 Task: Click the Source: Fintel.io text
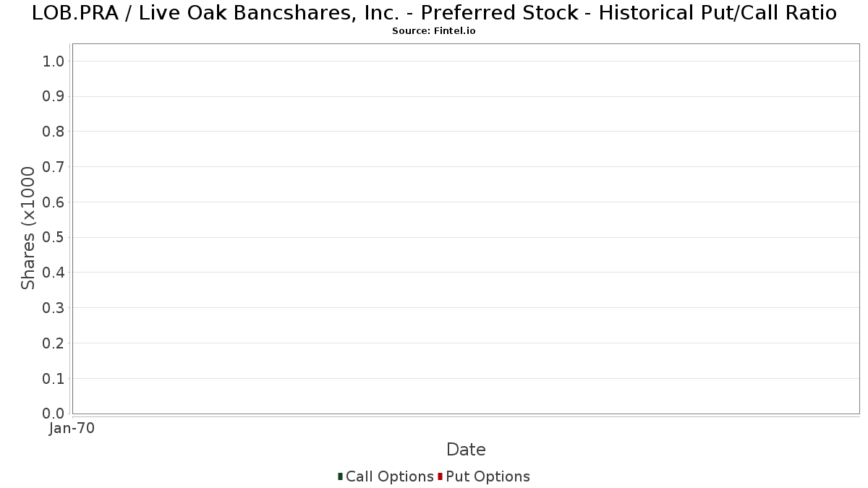434,31
